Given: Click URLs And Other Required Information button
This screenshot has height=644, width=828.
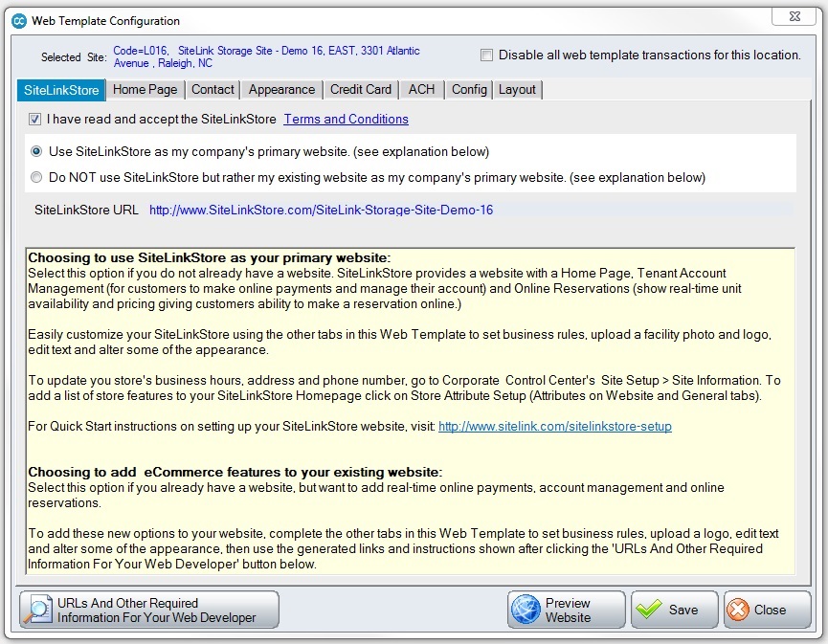Looking at the screenshot, I should click(x=149, y=610).
